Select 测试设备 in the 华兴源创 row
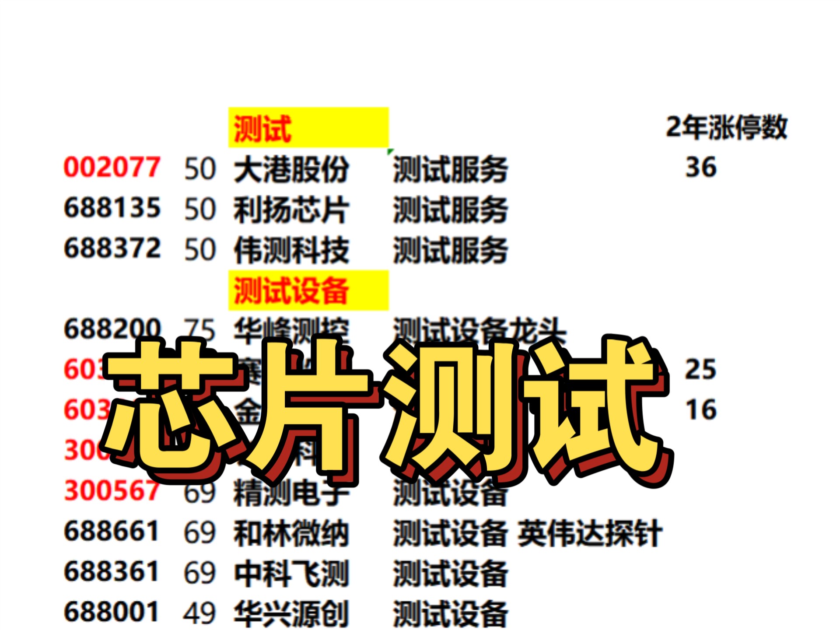Screen dimensions: 840x630 click(x=451, y=613)
